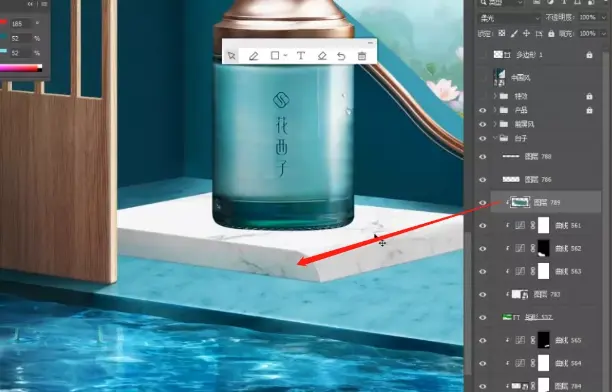Image resolution: width=612 pixels, height=392 pixels.
Task: Open the layer filter type dropdown
Action: click(501, 2)
